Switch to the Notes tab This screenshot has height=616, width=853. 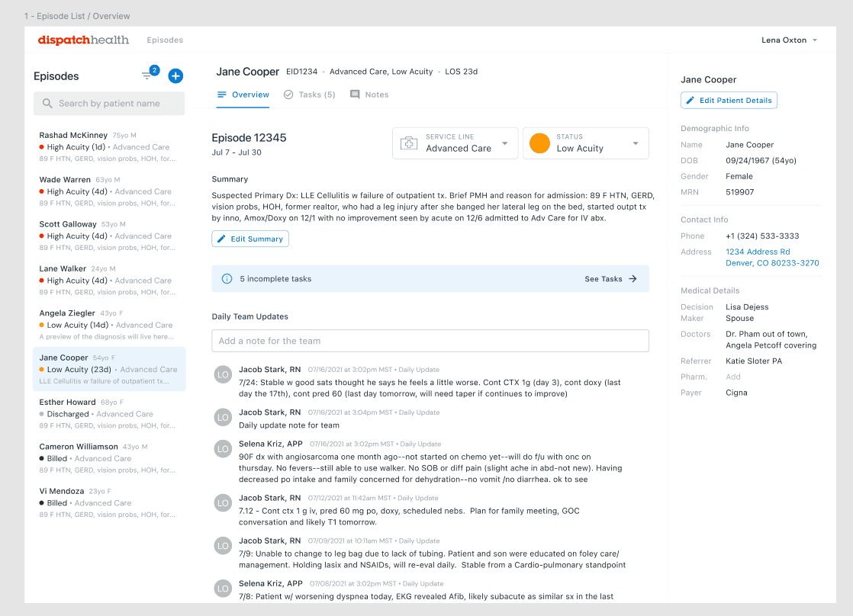369,95
